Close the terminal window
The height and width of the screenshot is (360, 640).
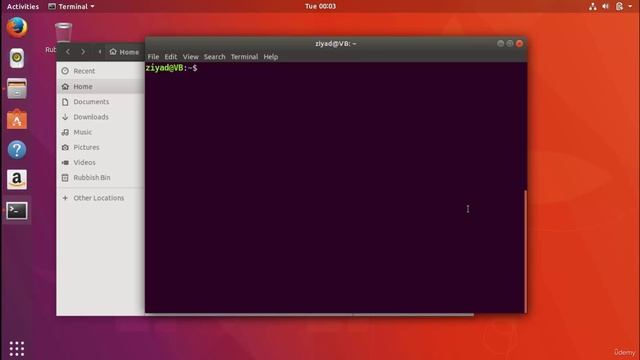pos(519,44)
